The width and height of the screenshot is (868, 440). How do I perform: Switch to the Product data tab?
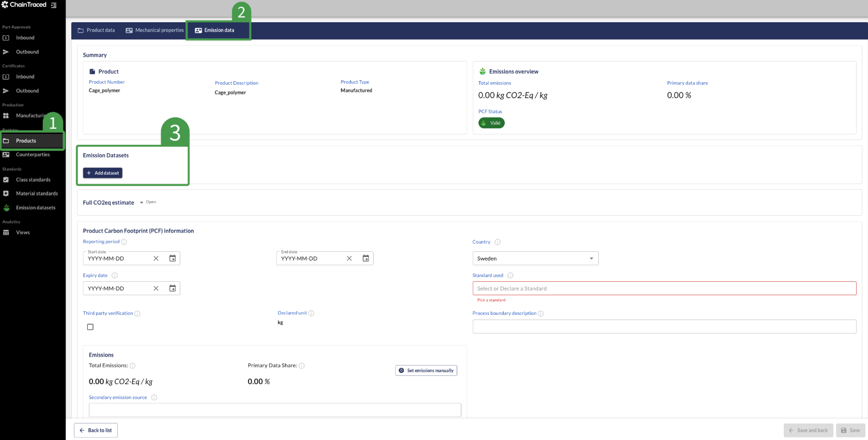pyautogui.click(x=96, y=31)
